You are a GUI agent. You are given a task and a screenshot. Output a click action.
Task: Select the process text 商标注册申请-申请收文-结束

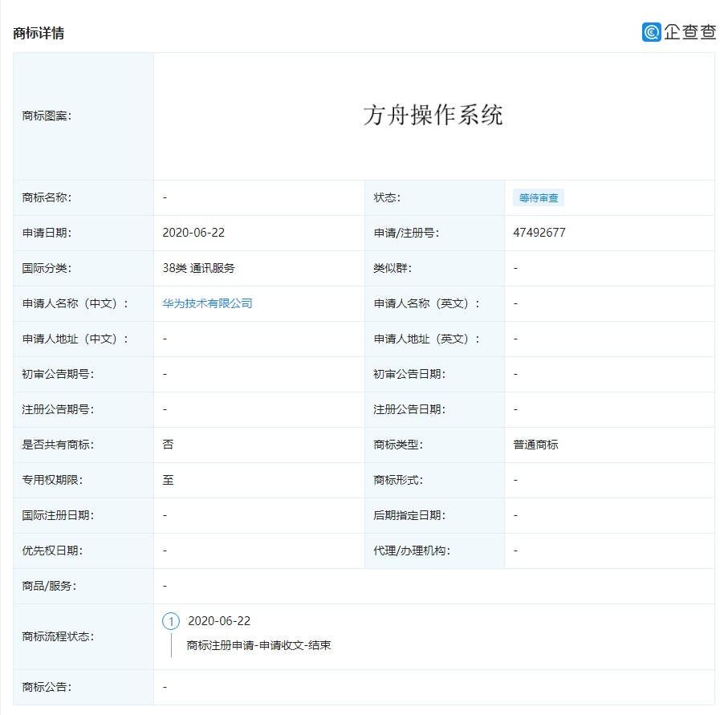[259, 645]
